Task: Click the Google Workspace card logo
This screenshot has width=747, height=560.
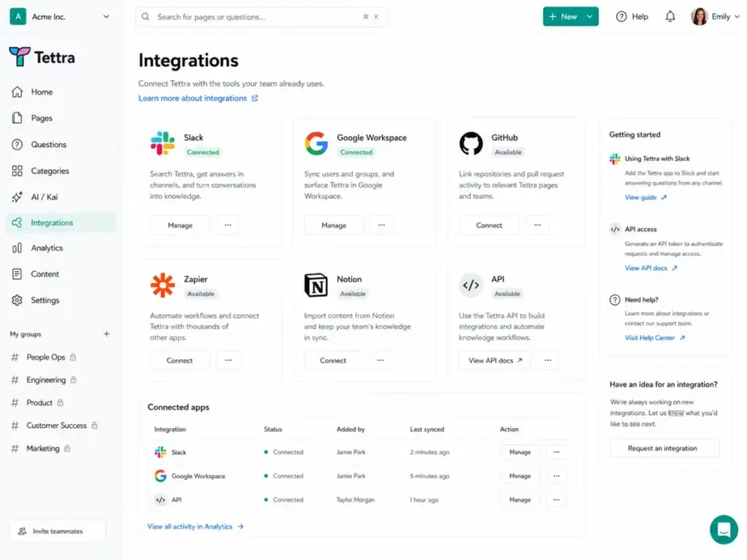Action: pos(317,144)
